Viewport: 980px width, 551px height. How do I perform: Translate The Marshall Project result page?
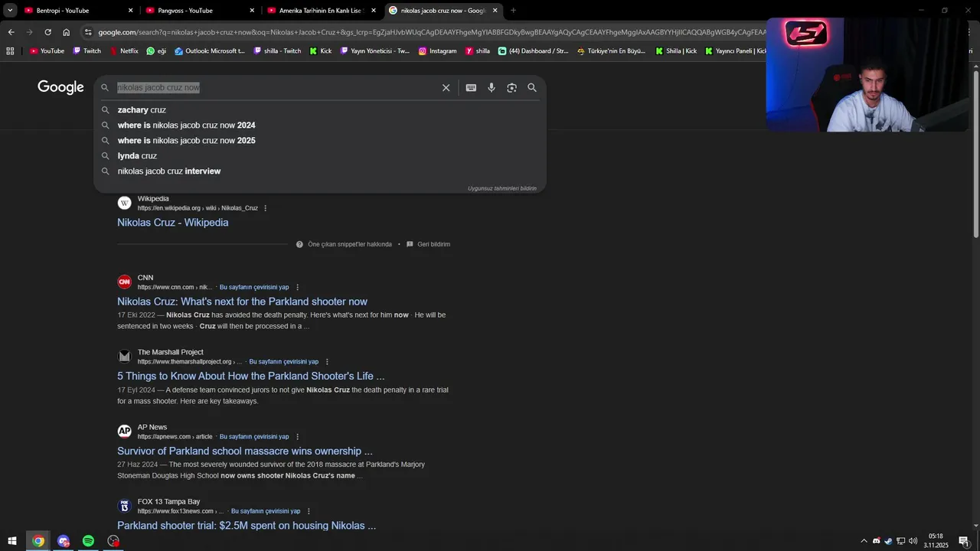(283, 362)
